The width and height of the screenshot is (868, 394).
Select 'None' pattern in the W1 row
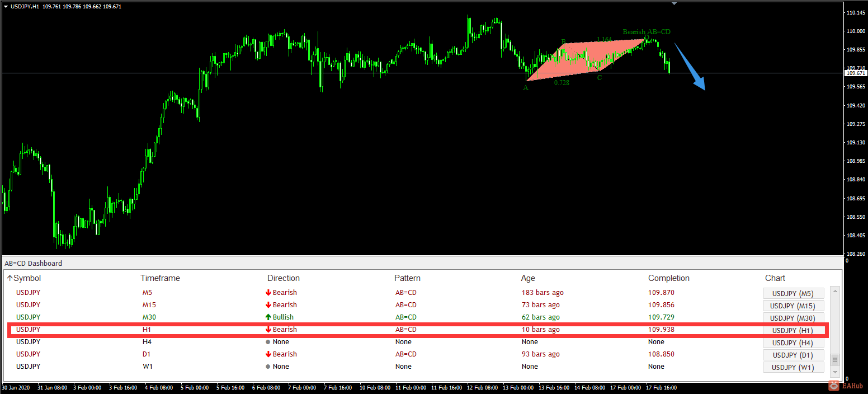click(403, 367)
